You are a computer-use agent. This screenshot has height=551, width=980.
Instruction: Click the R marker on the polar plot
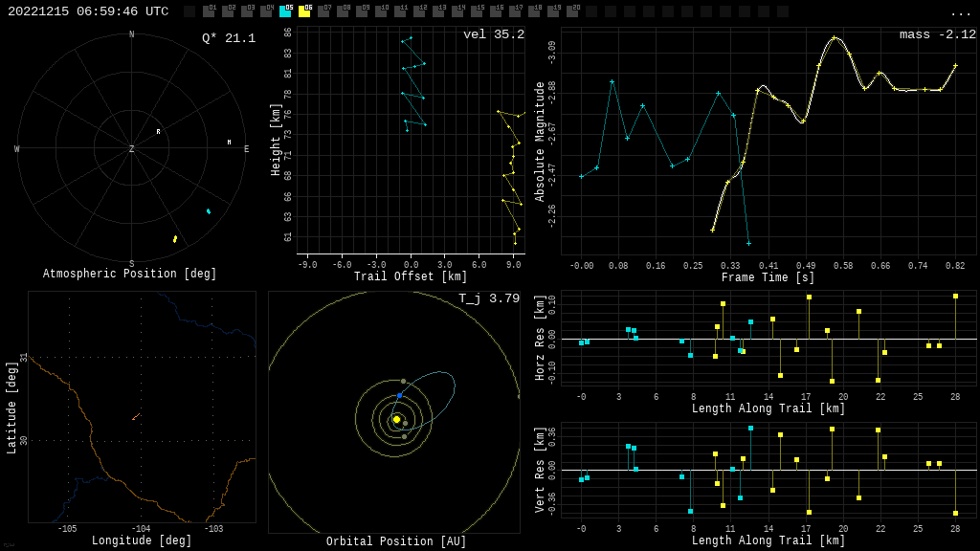click(x=159, y=132)
